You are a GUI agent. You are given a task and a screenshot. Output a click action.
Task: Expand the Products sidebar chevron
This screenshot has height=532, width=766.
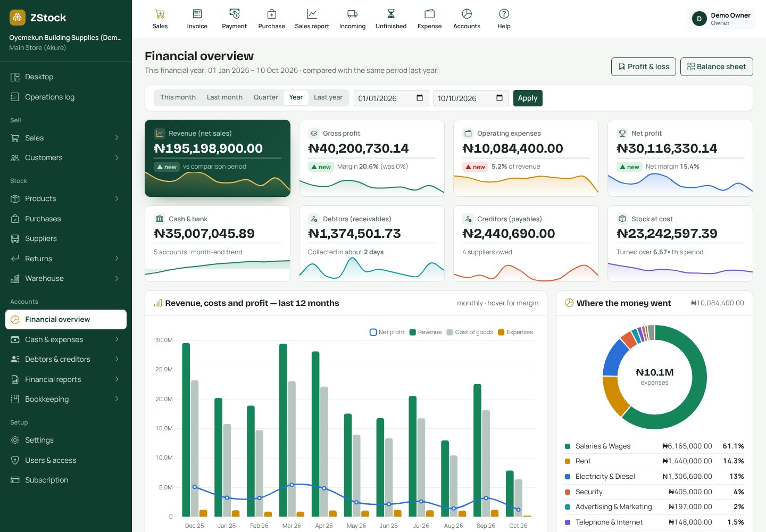coord(116,198)
